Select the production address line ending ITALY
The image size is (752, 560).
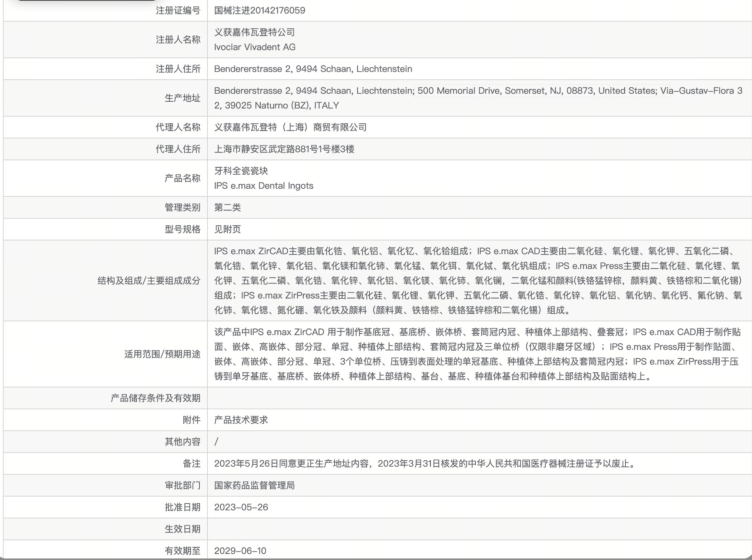[x=276, y=105]
